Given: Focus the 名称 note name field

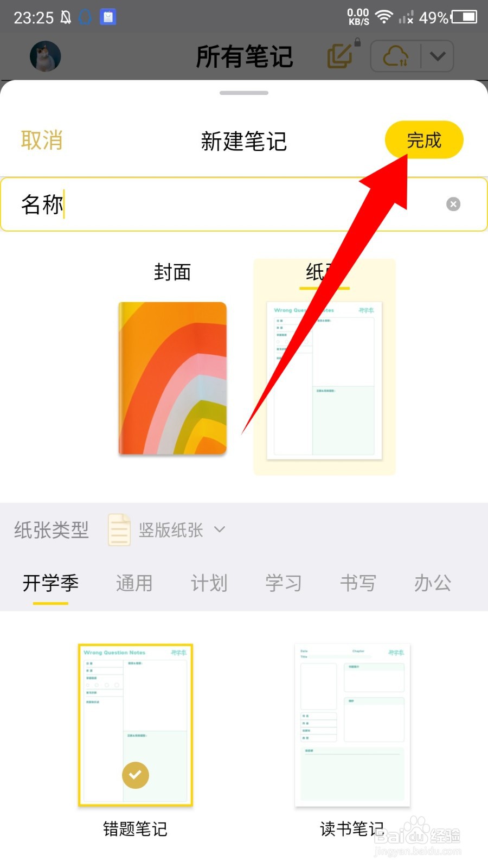Looking at the screenshot, I should pos(244,204).
